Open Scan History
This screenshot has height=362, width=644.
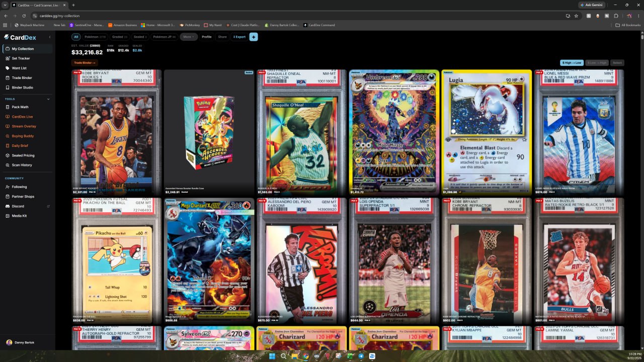(x=27, y=165)
